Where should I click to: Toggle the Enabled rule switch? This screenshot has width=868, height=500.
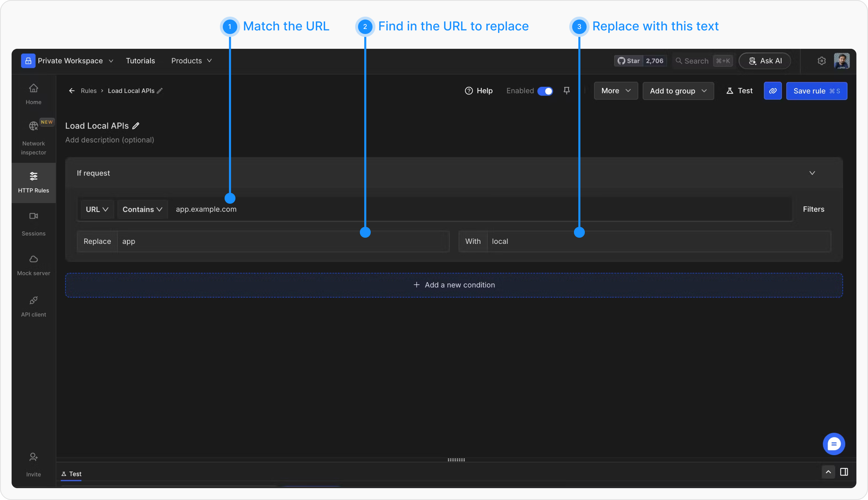tap(545, 91)
